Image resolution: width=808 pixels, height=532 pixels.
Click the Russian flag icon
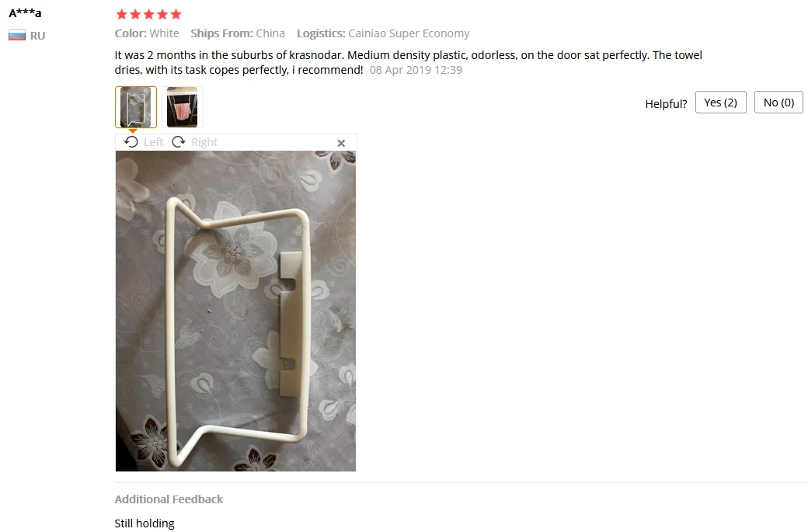[17, 36]
